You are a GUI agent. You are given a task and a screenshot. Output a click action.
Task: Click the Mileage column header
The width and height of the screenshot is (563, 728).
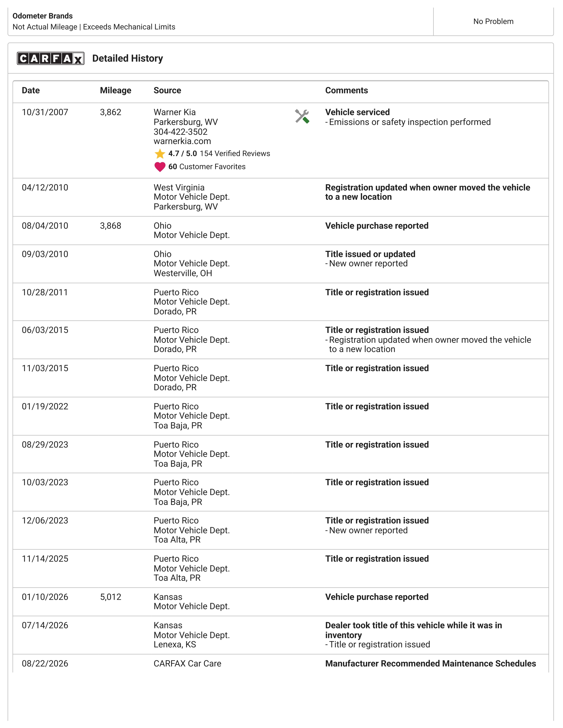point(115,90)
